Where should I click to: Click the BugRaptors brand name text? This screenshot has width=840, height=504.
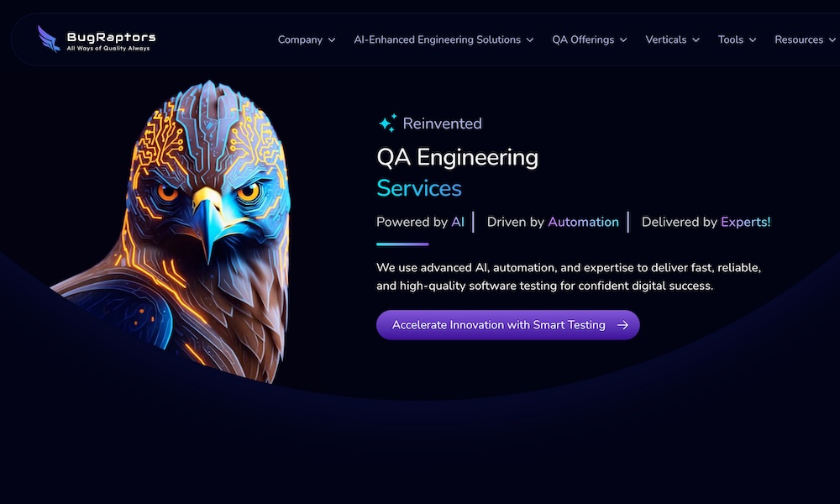point(111,36)
